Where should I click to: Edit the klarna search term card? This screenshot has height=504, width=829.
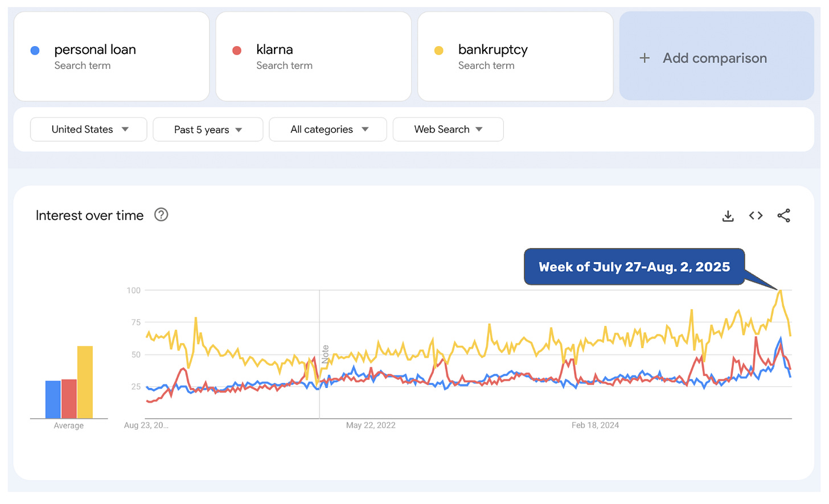pyautogui.click(x=313, y=57)
